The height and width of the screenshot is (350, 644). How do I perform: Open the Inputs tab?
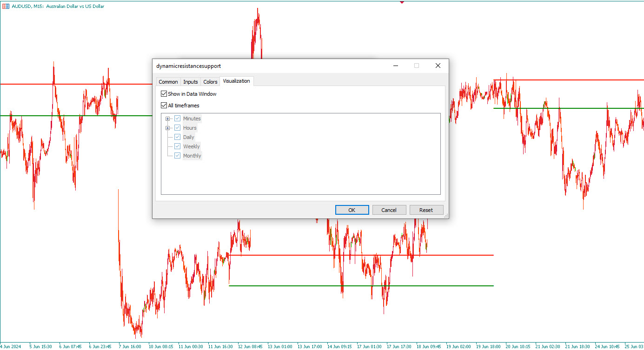pyautogui.click(x=191, y=82)
